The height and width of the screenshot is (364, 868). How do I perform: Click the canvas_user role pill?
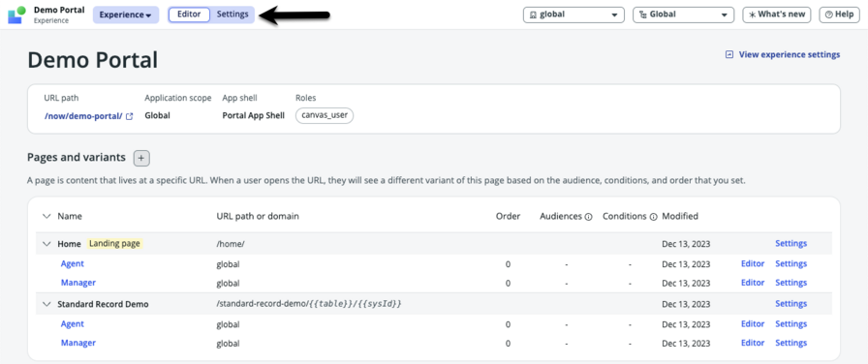click(325, 115)
